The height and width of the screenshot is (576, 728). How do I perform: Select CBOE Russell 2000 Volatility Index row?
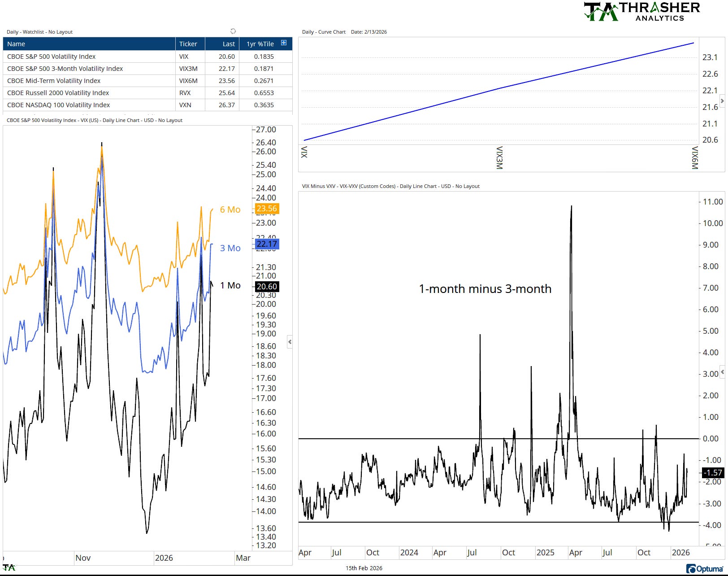click(147, 93)
